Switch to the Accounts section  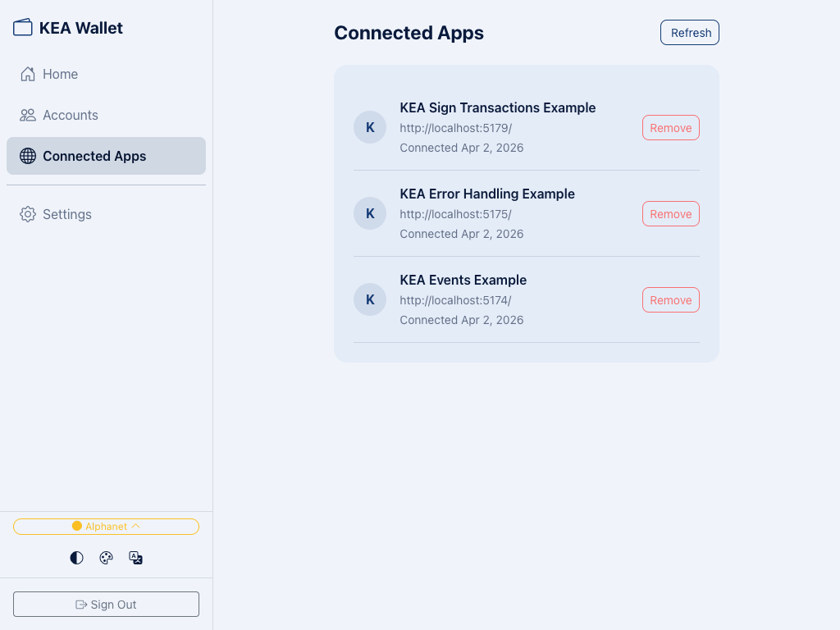pyautogui.click(x=71, y=115)
